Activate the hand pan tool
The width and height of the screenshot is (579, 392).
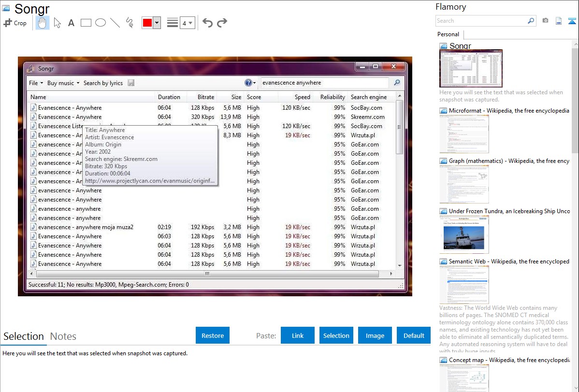pos(42,23)
